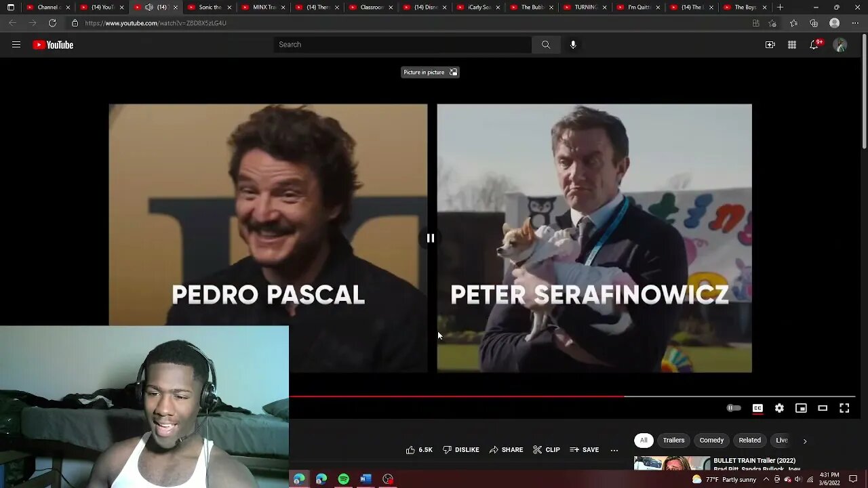This screenshot has height=488, width=868.
Task: Reload the page
Action: point(52,23)
